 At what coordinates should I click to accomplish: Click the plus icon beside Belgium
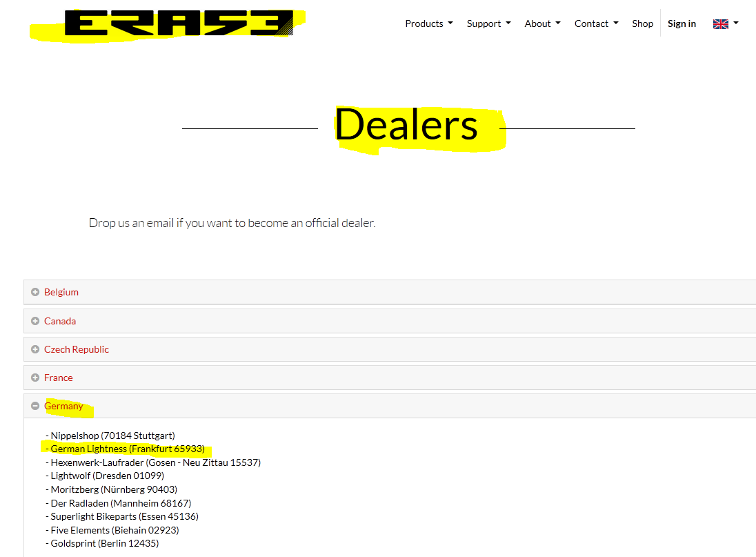(35, 292)
